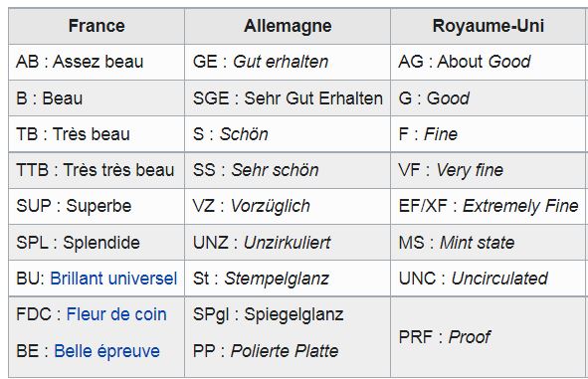Click the S : Schön cell
Screen dimensions: 588x379
(288, 134)
